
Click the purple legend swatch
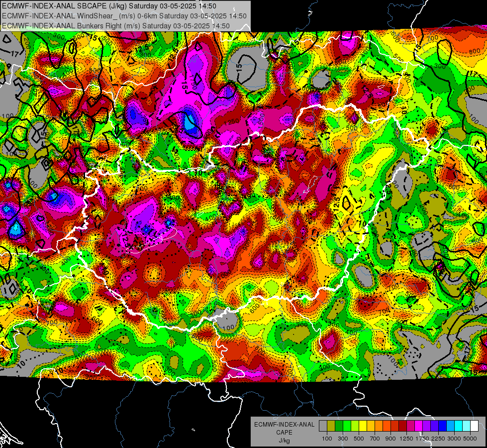426,426
